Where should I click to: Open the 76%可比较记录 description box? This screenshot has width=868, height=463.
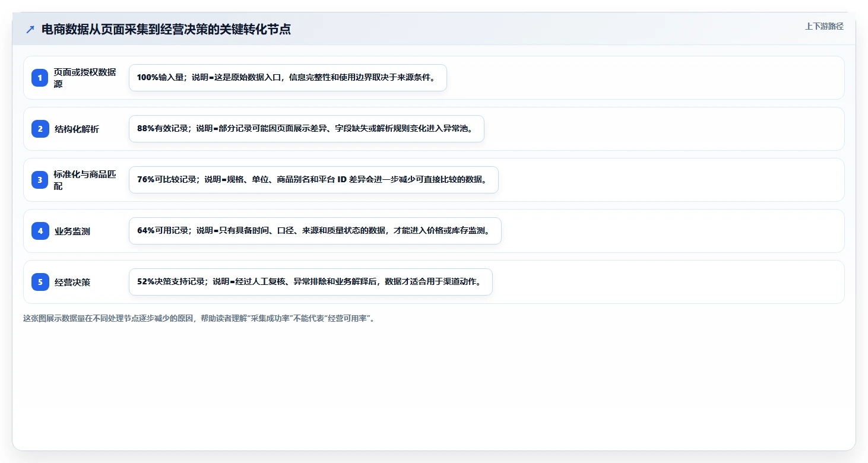(313, 180)
